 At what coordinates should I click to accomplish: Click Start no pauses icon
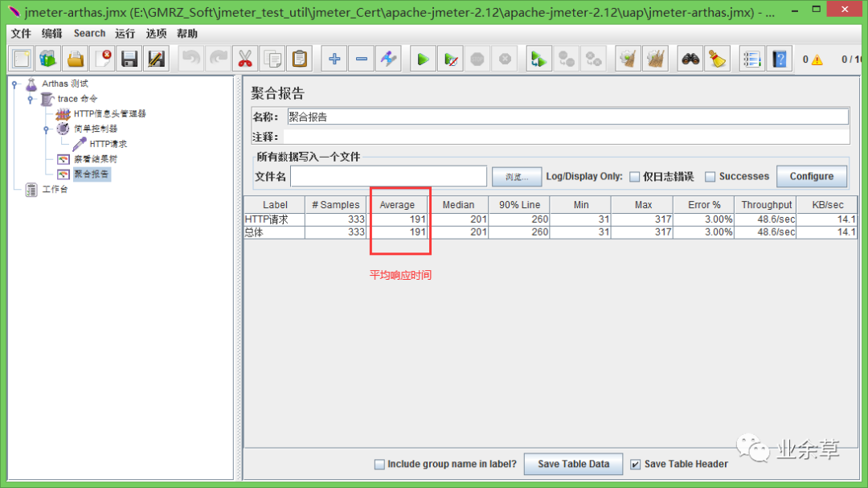pos(450,59)
